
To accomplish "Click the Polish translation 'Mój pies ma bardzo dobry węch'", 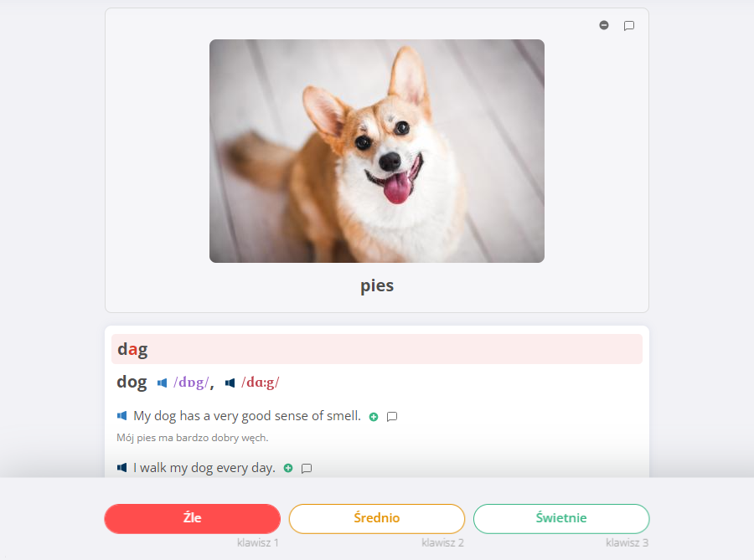I will pos(193,438).
